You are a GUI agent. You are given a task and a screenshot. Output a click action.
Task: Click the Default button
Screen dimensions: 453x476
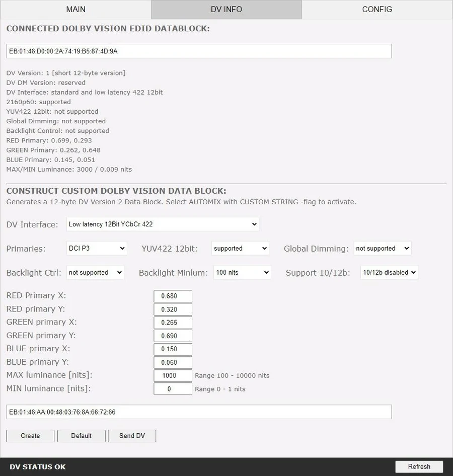(82, 436)
